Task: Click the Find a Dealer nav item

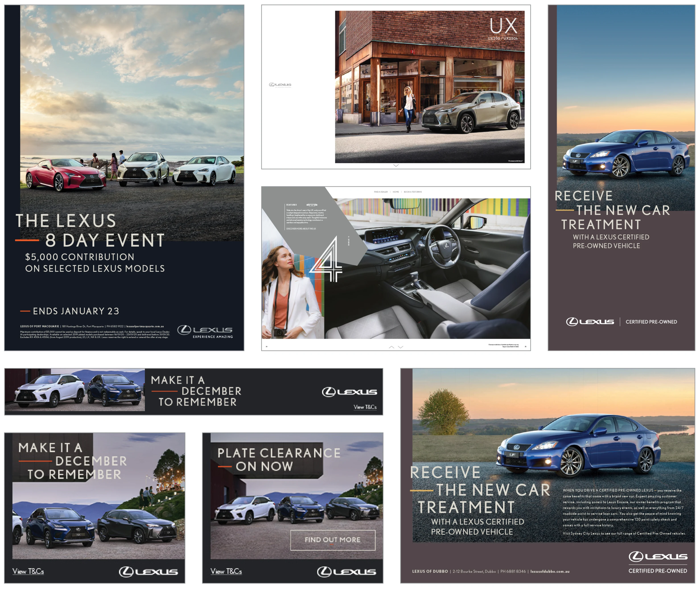Action: (381, 192)
